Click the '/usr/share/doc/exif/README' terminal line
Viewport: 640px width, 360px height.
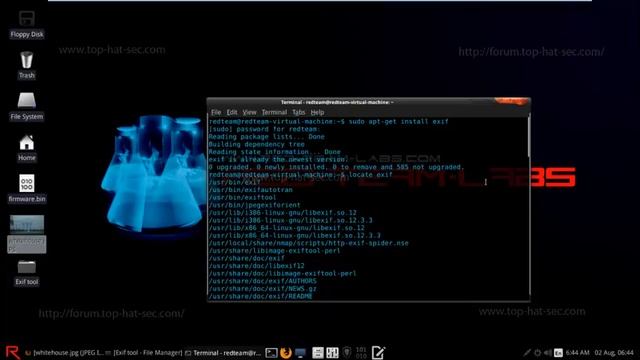tap(260, 296)
